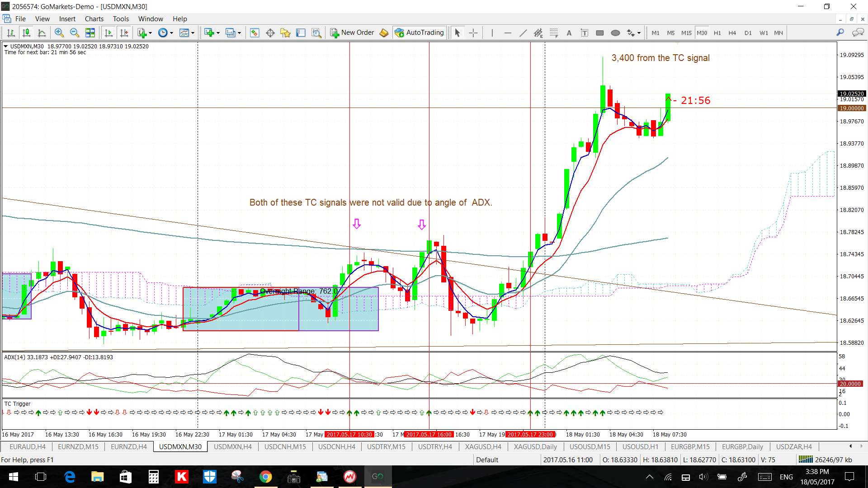
Task: Switch to the EURAUD,H4 chart tab
Action: [27, 446]
